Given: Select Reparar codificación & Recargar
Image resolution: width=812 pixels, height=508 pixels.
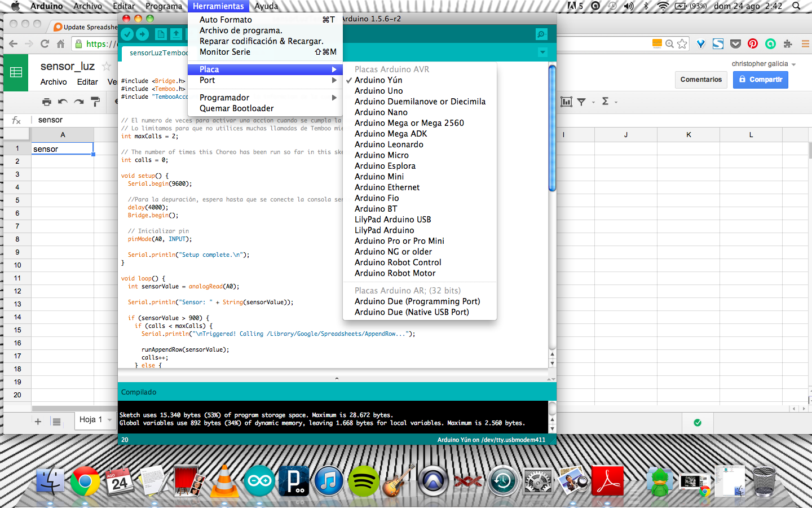Looking at the screenshot, I should pyautogui.click(x=265, y=41).
